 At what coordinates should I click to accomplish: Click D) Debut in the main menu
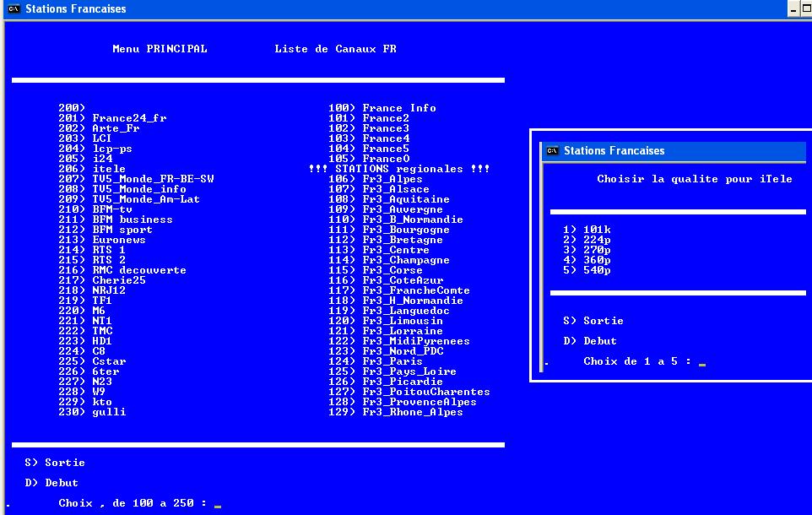point(51,483)
